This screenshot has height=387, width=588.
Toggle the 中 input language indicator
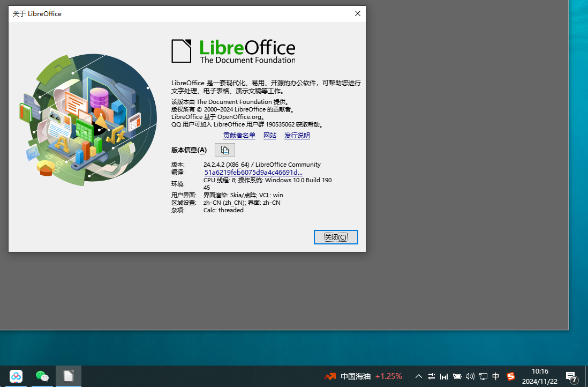496,376
